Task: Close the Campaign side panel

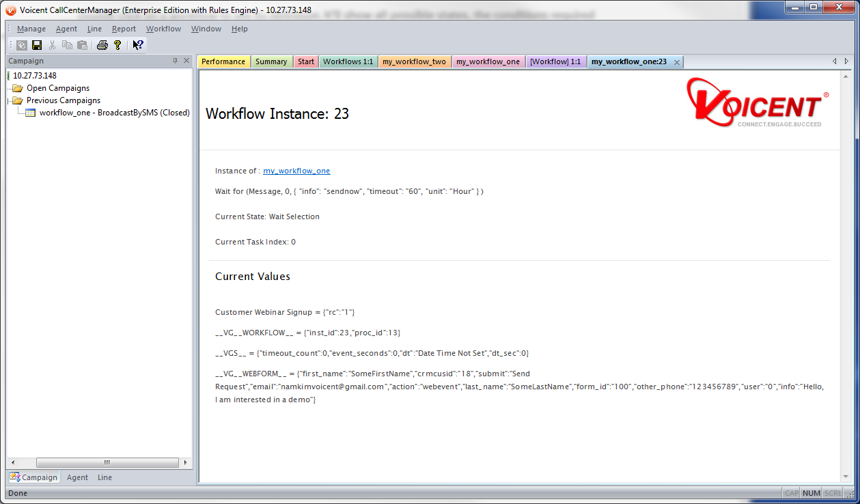Action: coord(186,61)
